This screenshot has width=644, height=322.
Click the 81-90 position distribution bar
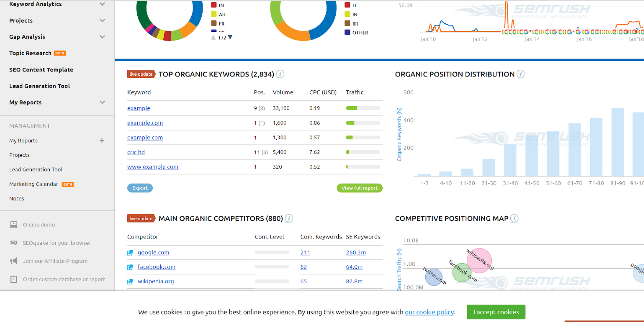618,142
